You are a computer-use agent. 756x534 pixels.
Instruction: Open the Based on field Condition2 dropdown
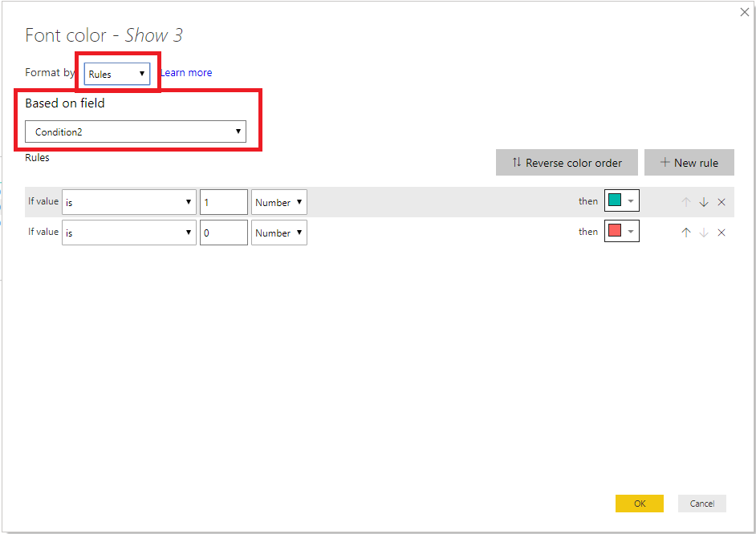pyautogui.click(x=136, y=131)
